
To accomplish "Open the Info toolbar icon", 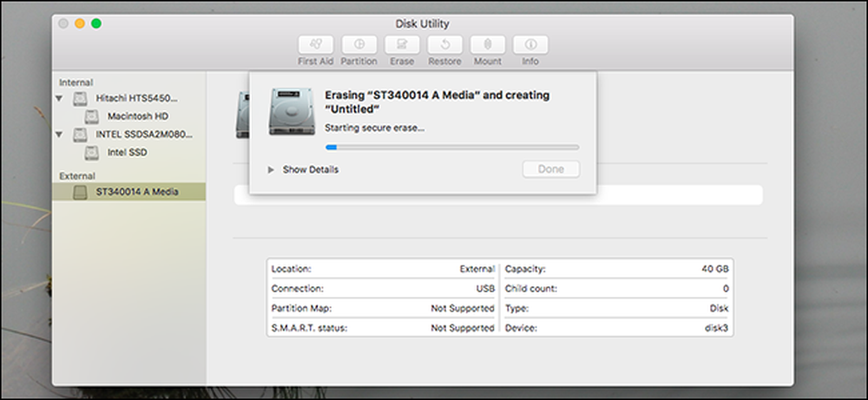I will click(x=530, y=45).
